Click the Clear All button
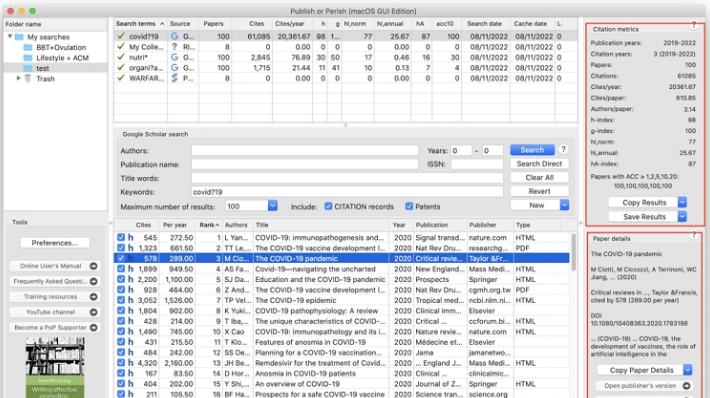This screenshot has width=710, height=398. click(x=539, y=177)
